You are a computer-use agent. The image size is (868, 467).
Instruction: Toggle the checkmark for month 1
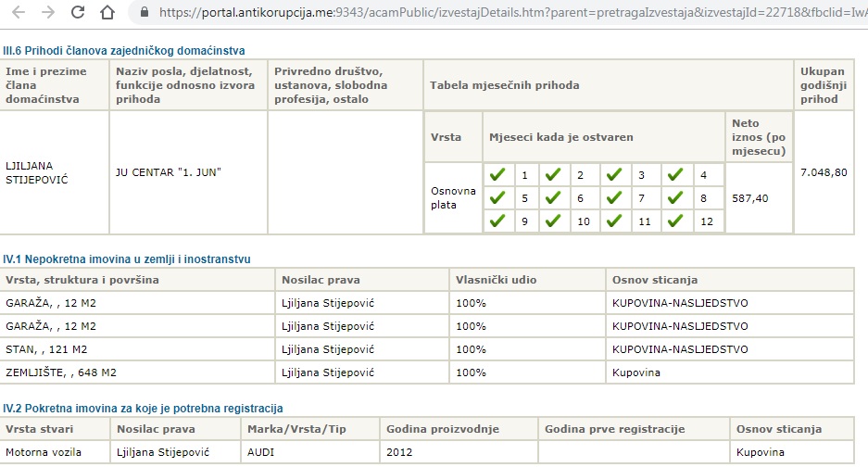point(497,174)
